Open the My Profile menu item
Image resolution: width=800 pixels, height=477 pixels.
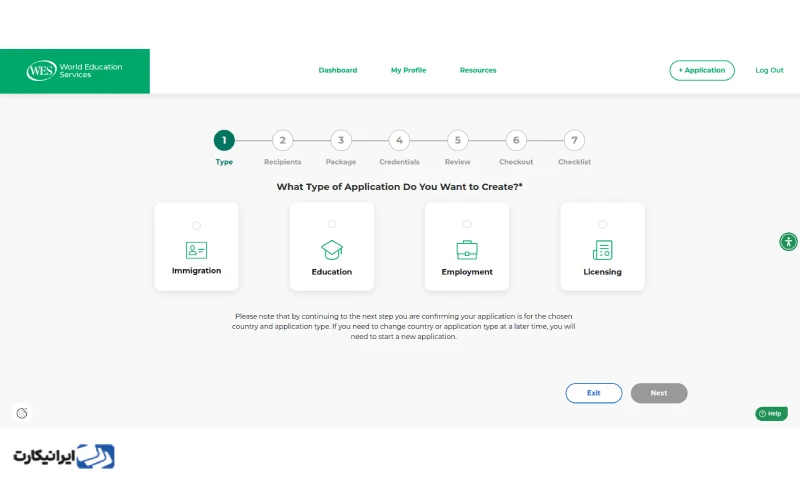[x=408, y=70]
